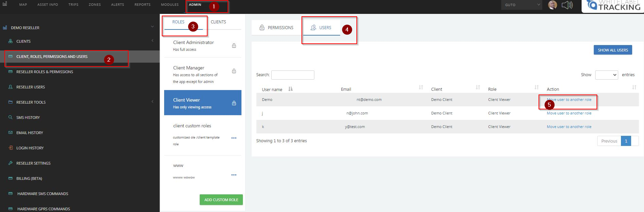This screenshot has width=644, height=212.
Task: Sort table by Action column arrows
Action: pos(634,87)
